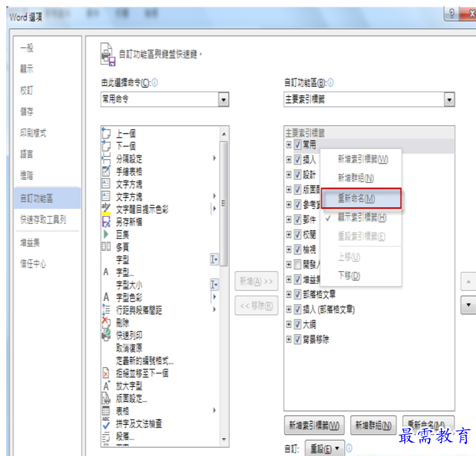
Task: Click command list scroll down arrow
Action: coord(224,439)
